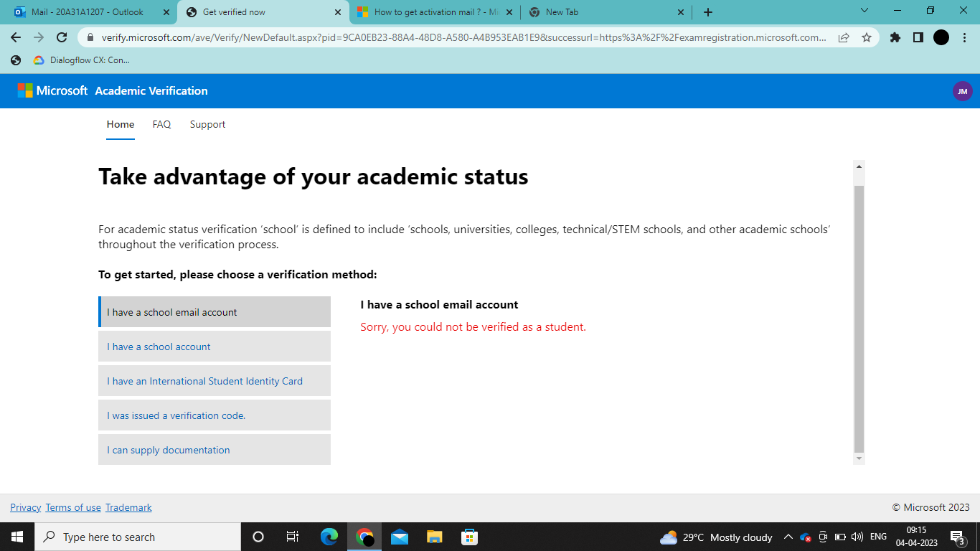Reload the verification page
The width and height of the screenshot is (980, 551).
pyautogui.click(x=61, y=37)
